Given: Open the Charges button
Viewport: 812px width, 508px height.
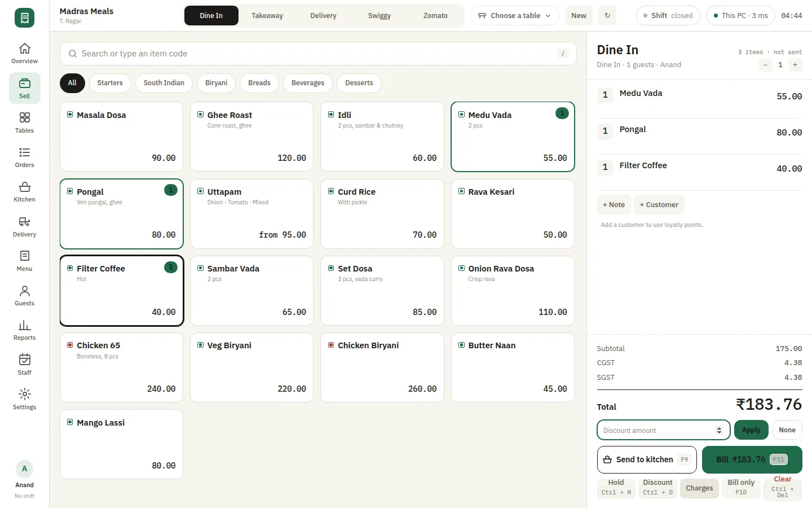Looking at the screenshot, I should (x=699, y=488).
